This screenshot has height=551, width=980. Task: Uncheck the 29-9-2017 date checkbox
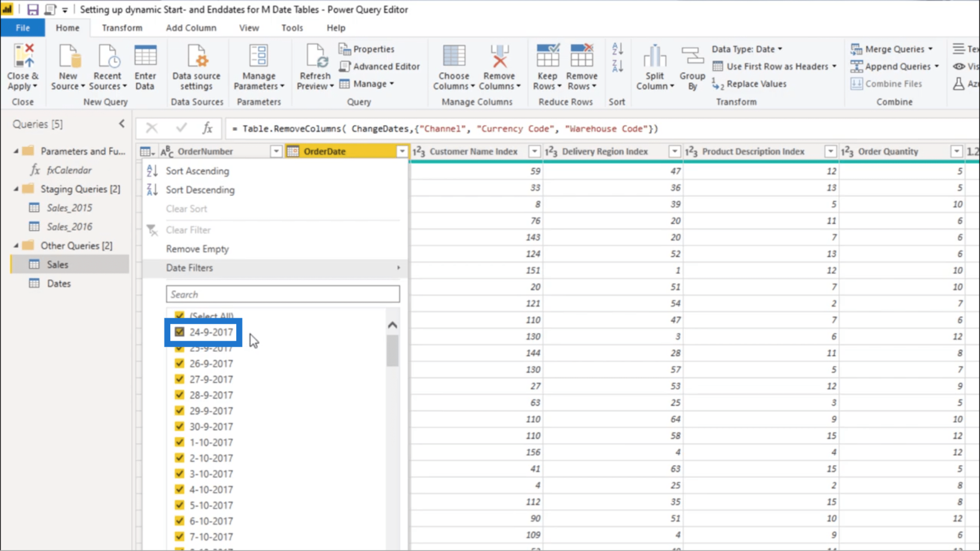coord(179,410)
